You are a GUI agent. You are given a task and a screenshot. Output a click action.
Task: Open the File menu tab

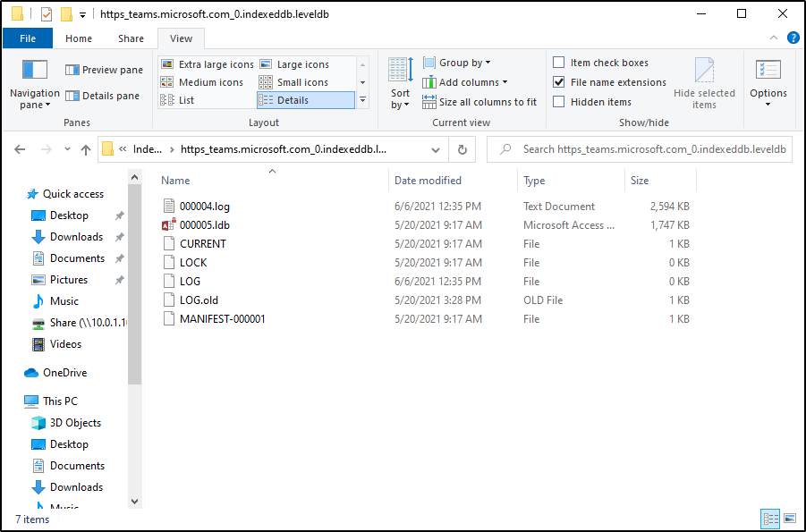pyautogui.click(x=28, y=38)
